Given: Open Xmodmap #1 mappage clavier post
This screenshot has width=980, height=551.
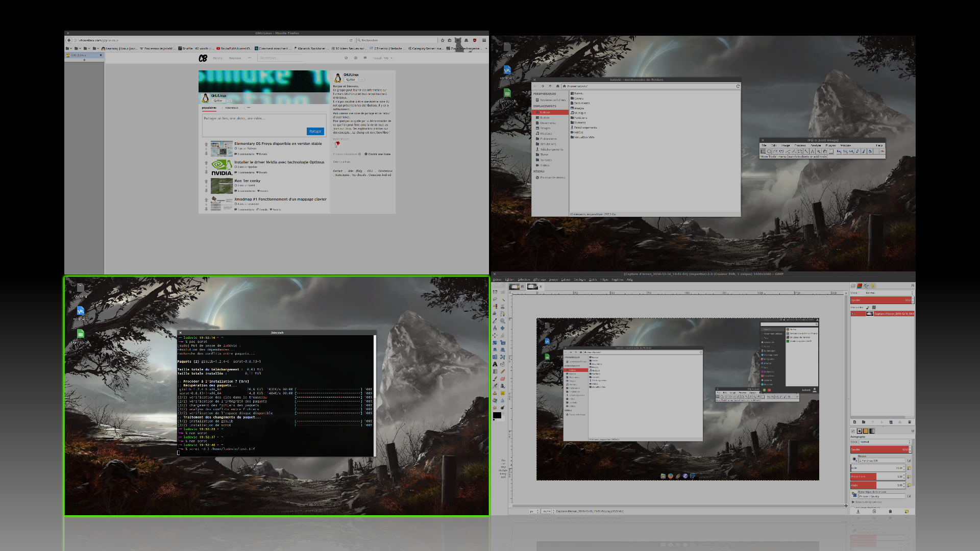Looking at the screenshot, I should tap(280, 199).
